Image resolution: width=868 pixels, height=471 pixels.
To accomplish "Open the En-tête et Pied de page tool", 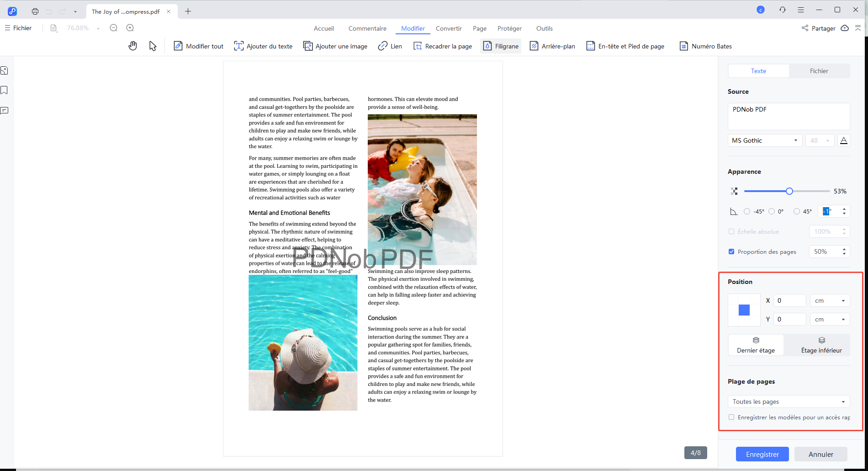I will point(625,46).
